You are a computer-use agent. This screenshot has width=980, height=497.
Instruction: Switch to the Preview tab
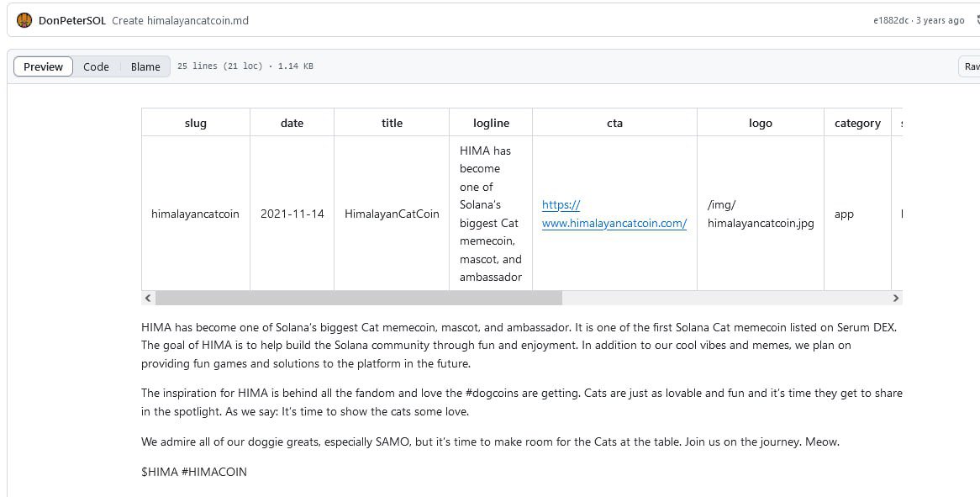click(43, 67)
